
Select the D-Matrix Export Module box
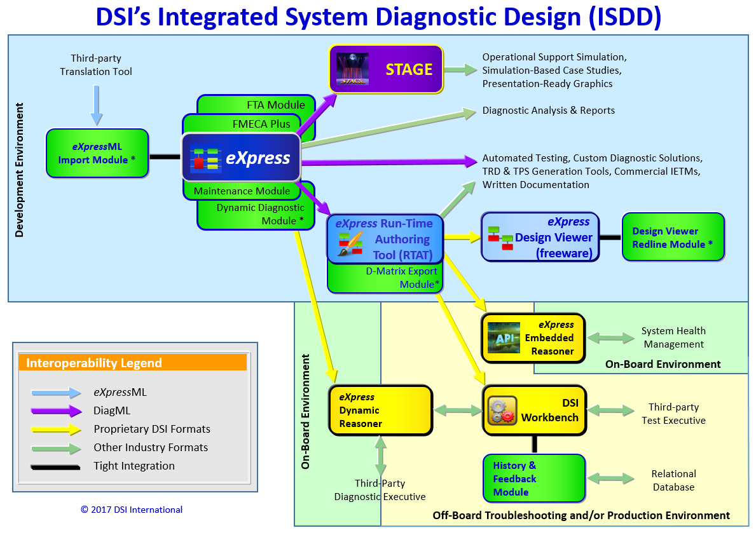(385, 278)
